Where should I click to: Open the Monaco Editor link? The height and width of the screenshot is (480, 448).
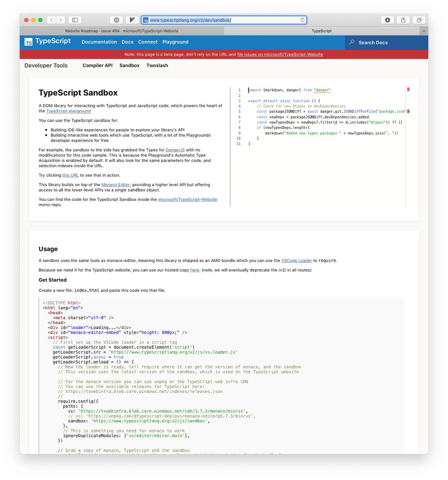pyautogui.click(x=116, y=185)
